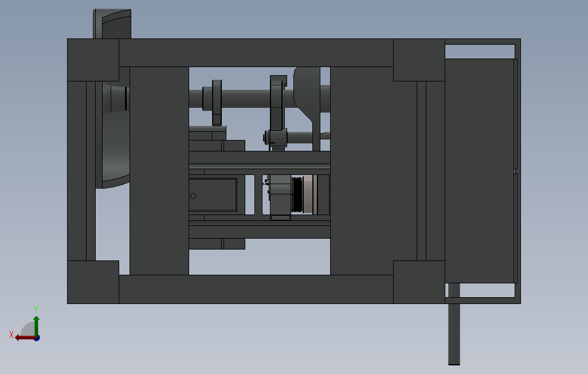Click the blue Z axis dot of the triad
Image resolution: width=588 pixels, height=374 pixels.
click(x=37, y=338)
